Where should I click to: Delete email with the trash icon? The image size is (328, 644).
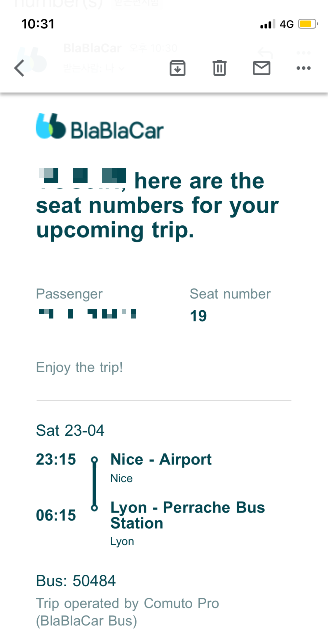[219, 68]
